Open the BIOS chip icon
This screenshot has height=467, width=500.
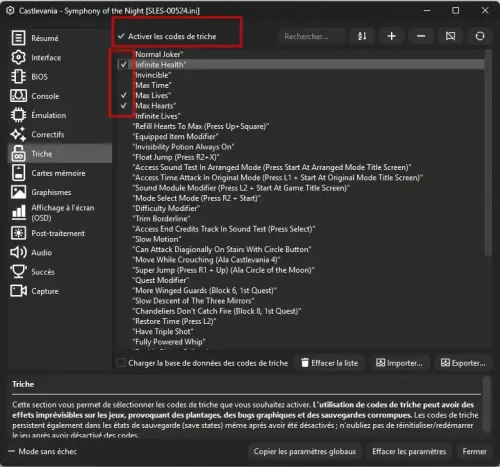(x=18, y=76)
